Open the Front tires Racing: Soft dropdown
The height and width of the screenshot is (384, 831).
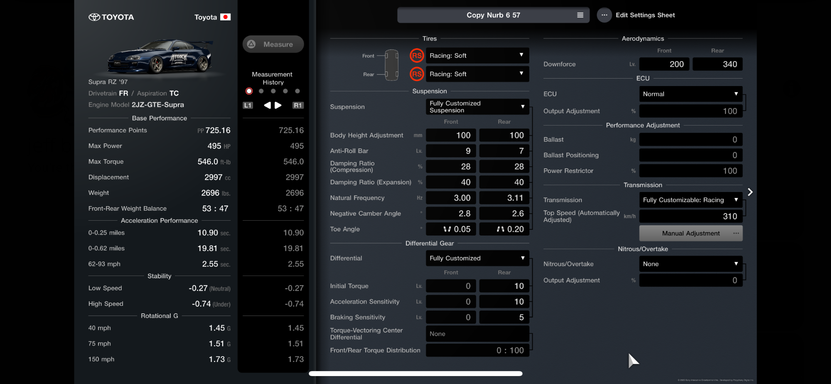(478, 56)
